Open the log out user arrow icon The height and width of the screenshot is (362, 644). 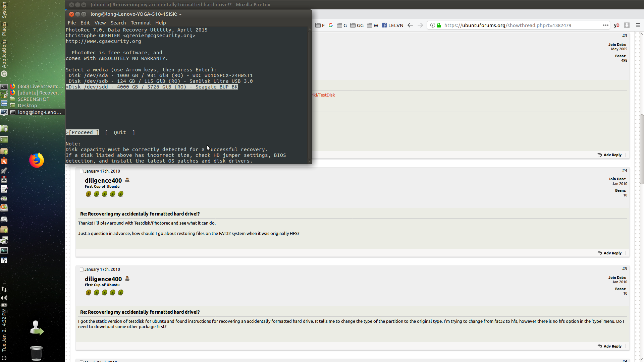click(37, 328)
